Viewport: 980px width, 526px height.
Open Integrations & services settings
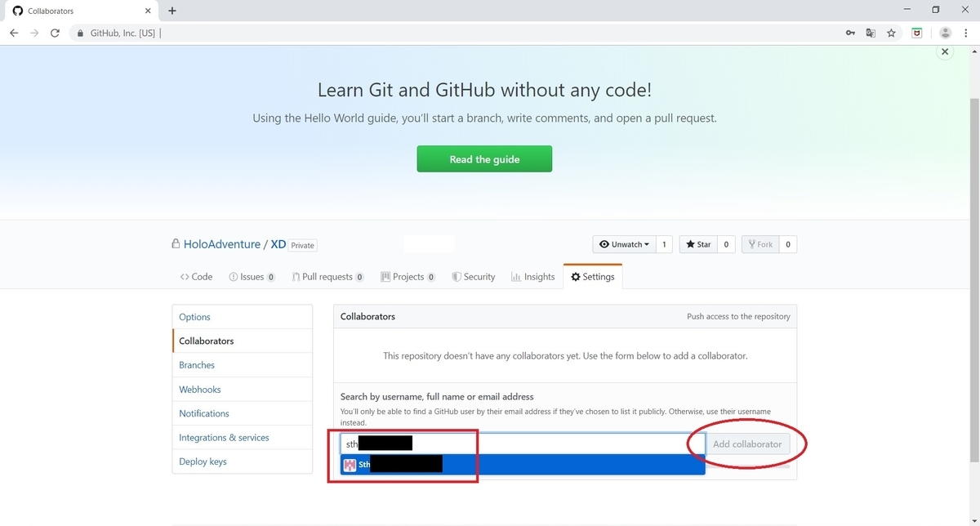pos(243,438)
